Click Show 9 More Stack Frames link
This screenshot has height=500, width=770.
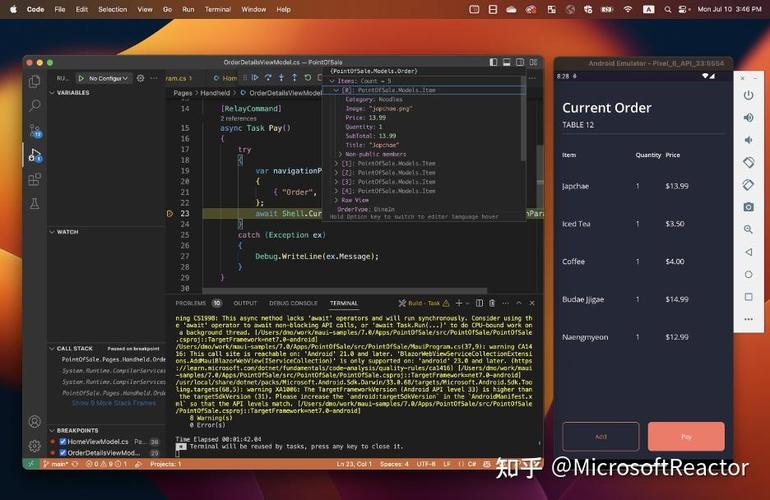[x=114, y=403]
